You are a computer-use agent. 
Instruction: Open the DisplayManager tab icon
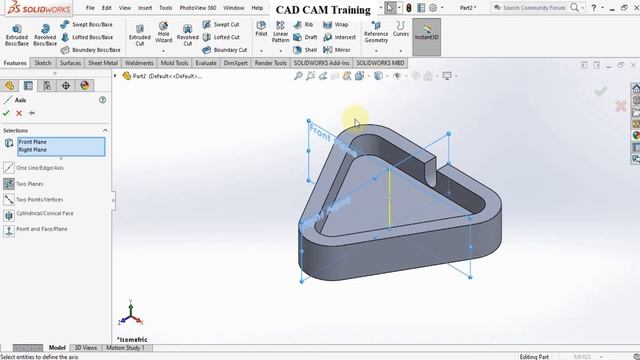(84, 85)
